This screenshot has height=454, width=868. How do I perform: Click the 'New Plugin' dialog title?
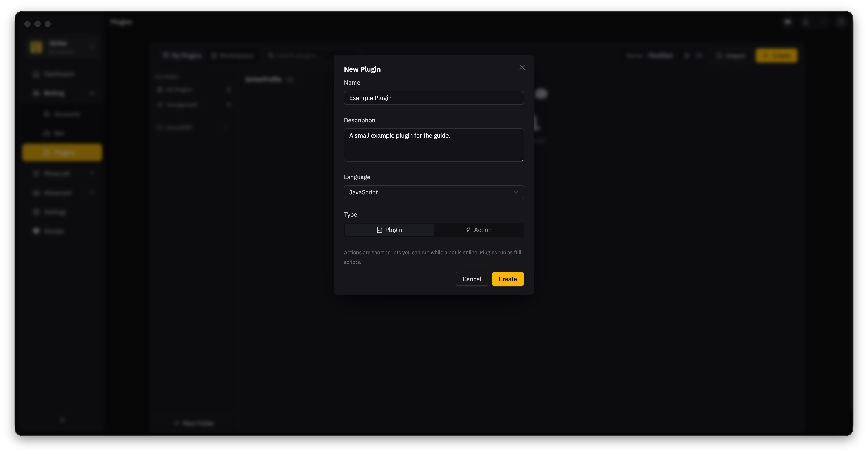tap(362, 69)
